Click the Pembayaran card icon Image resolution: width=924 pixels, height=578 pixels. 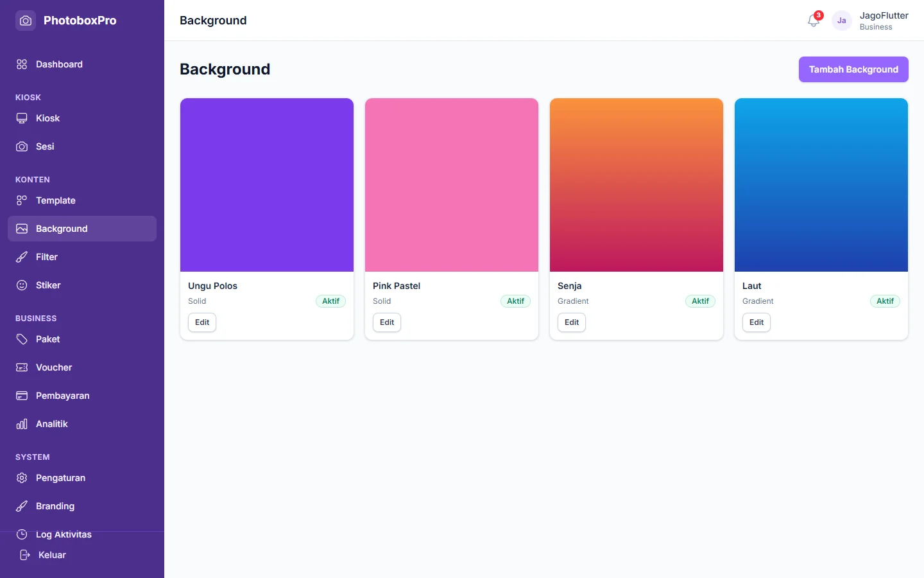tap(22, 396)
